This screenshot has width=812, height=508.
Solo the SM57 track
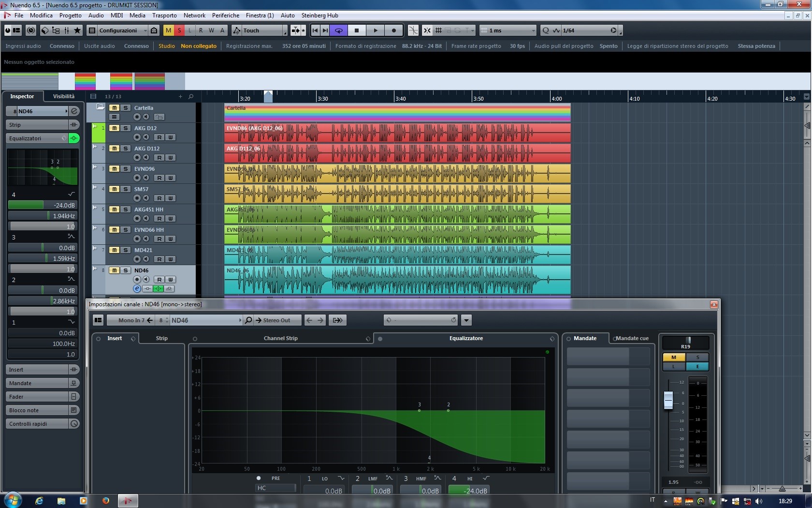(x=126, y=189)
